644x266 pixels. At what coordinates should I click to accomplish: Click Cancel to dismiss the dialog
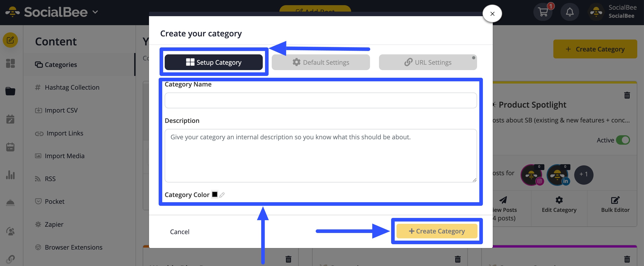[x=180, y=231]
